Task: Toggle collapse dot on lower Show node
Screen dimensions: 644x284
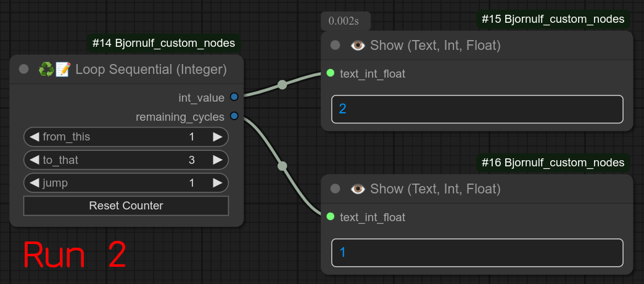Action: [336, 189]
